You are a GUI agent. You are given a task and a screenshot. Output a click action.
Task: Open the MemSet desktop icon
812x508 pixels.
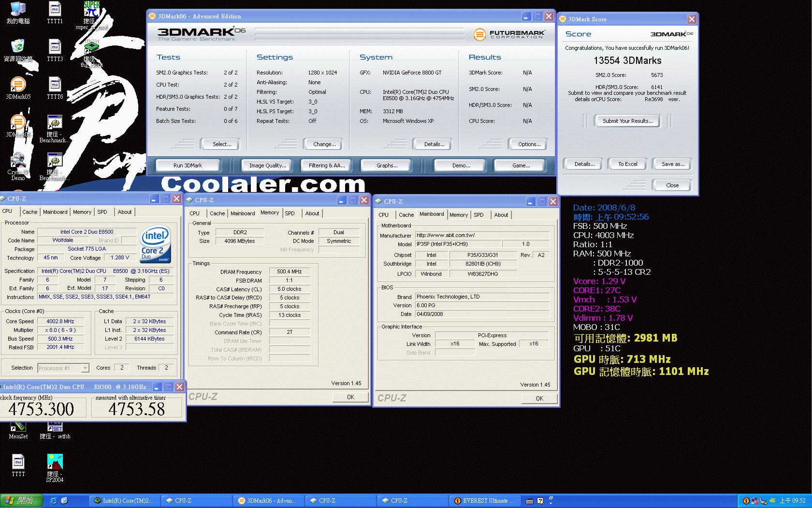(18, 431)
